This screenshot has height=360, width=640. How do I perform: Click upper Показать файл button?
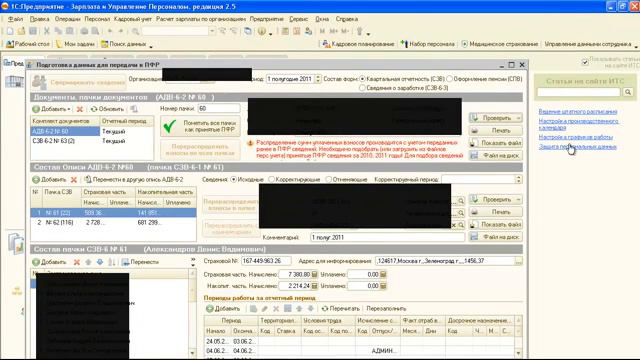496,143
